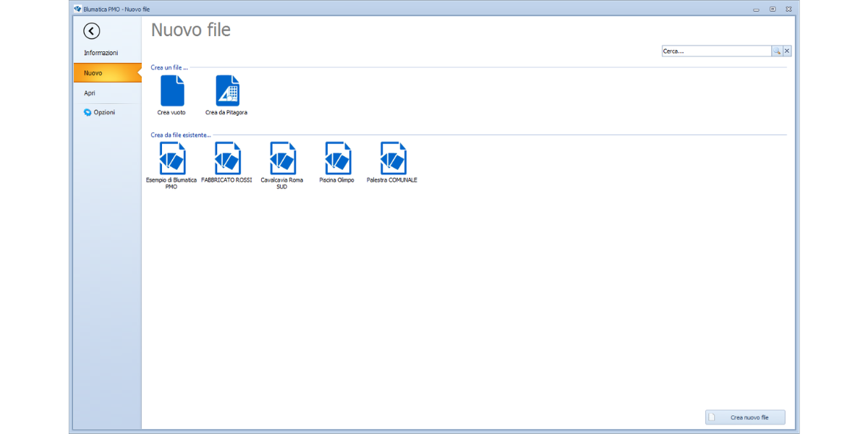The width and height of the screenshot is (868, 434).
Task: Select the Piscina Olimpo template
Action: pyautogui.click(x=337, y=158)
